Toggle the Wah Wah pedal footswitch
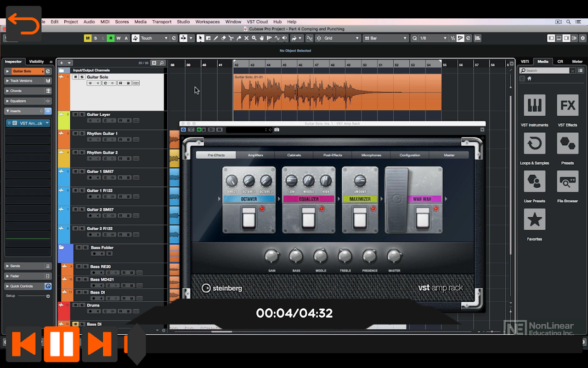Screen dimensions: 588x368 [x=423, y=218]
